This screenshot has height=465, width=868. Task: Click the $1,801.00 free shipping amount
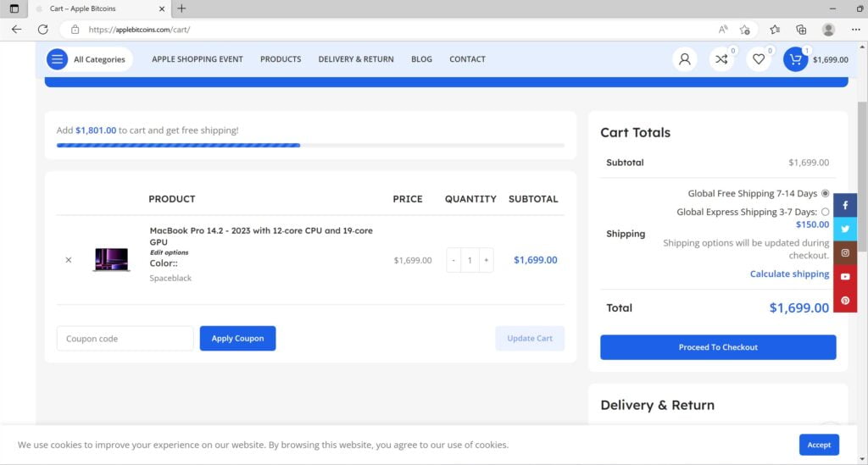tap(96, 130)
